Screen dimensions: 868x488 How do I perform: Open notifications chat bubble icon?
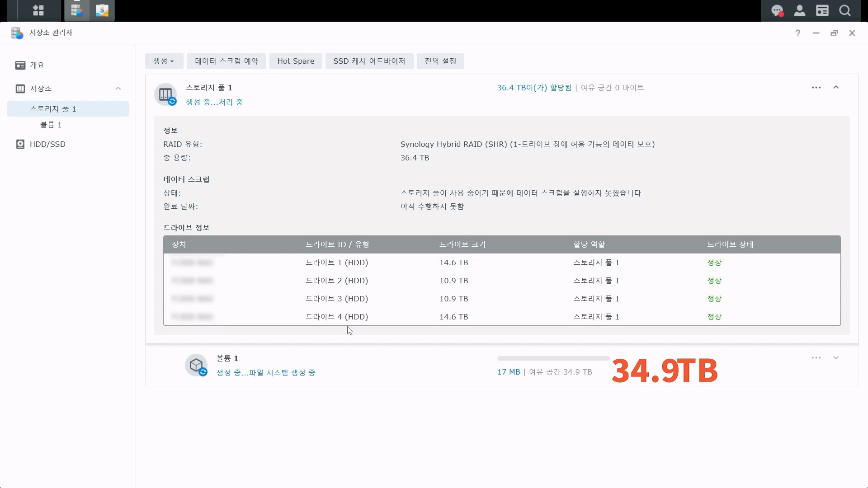point(777,10)
